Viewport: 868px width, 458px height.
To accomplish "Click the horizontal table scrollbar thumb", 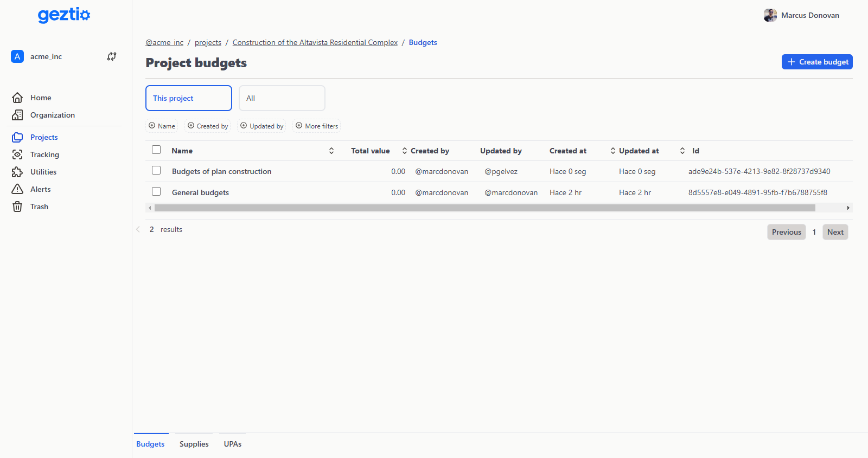I will tap(485, 208).
